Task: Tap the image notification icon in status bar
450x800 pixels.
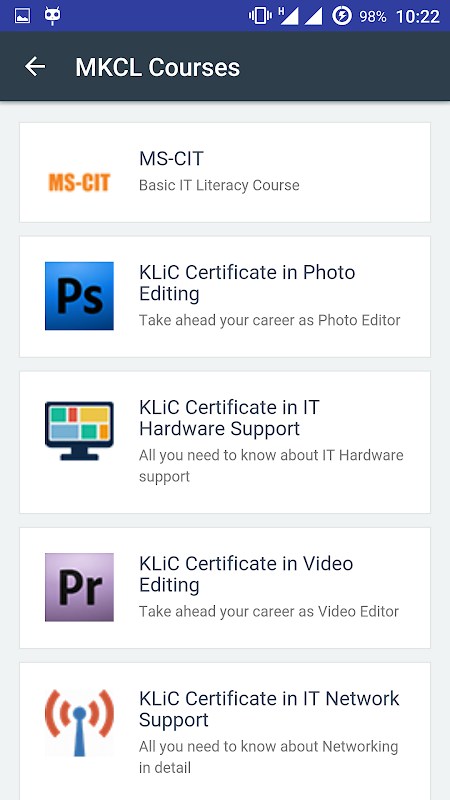Action: click(22, 16)
